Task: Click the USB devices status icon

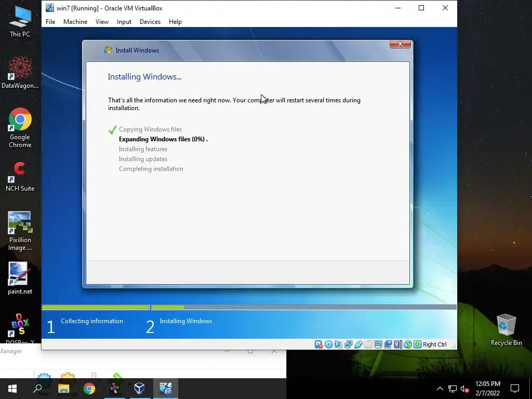Action: 358,344
